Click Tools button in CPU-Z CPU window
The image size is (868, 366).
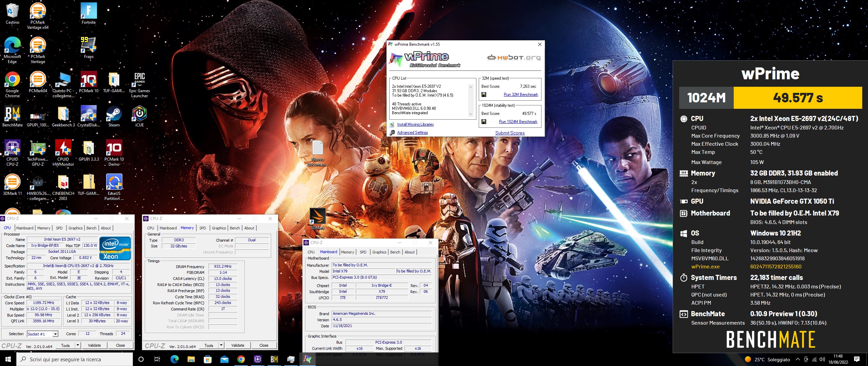65,345
